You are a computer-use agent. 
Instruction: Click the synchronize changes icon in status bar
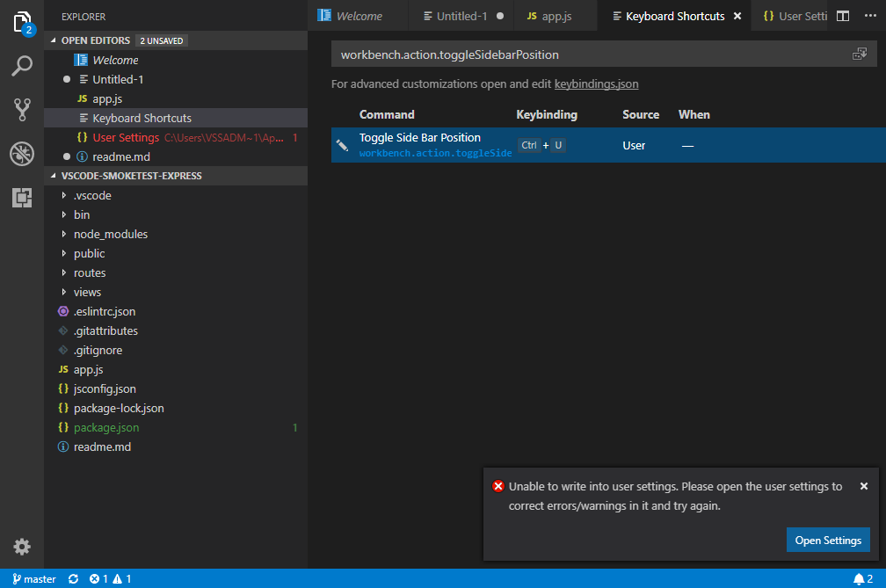click(x=74, y=578)
